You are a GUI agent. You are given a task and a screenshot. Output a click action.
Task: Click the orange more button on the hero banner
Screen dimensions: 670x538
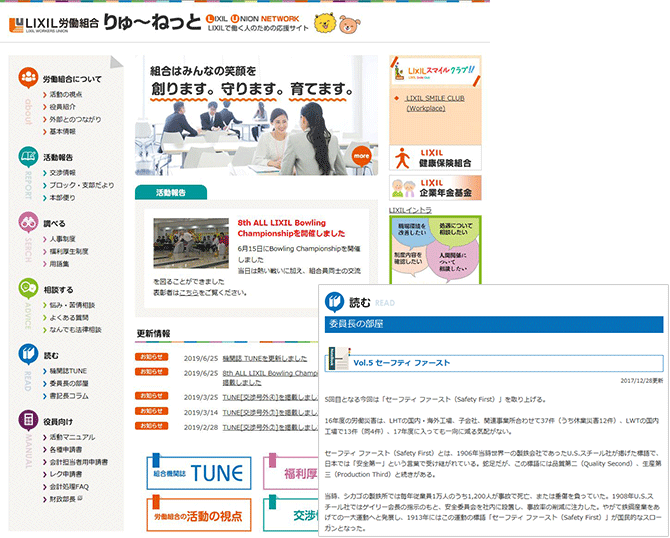coord(361,156)
